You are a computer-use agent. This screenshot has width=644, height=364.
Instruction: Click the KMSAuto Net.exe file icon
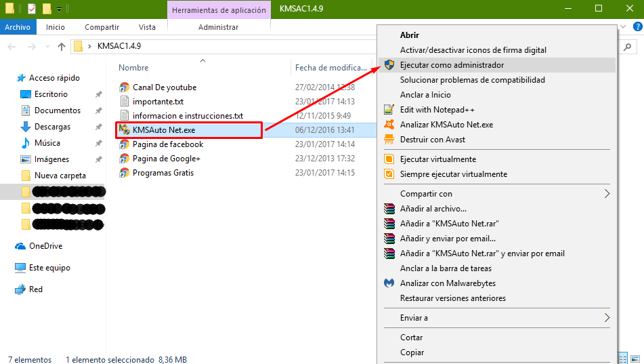pyautogui.click(x=124, y=130)
